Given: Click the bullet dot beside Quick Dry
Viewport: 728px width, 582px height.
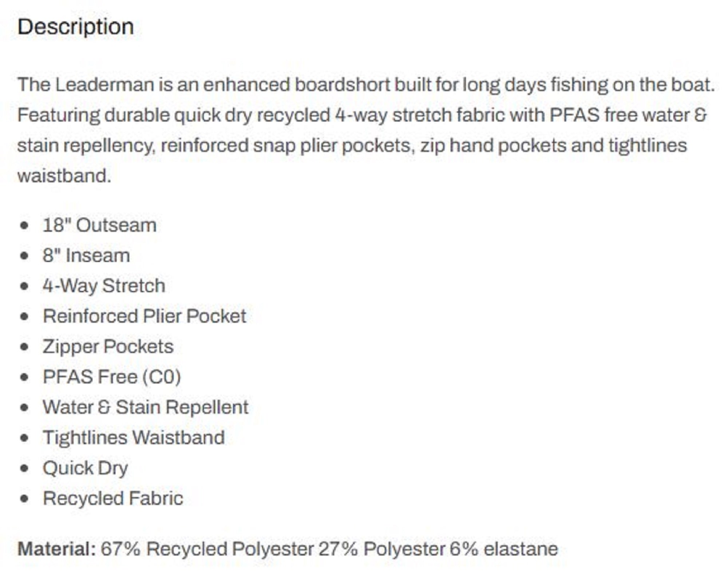Looking at the screenshot, I should point(24,468).
